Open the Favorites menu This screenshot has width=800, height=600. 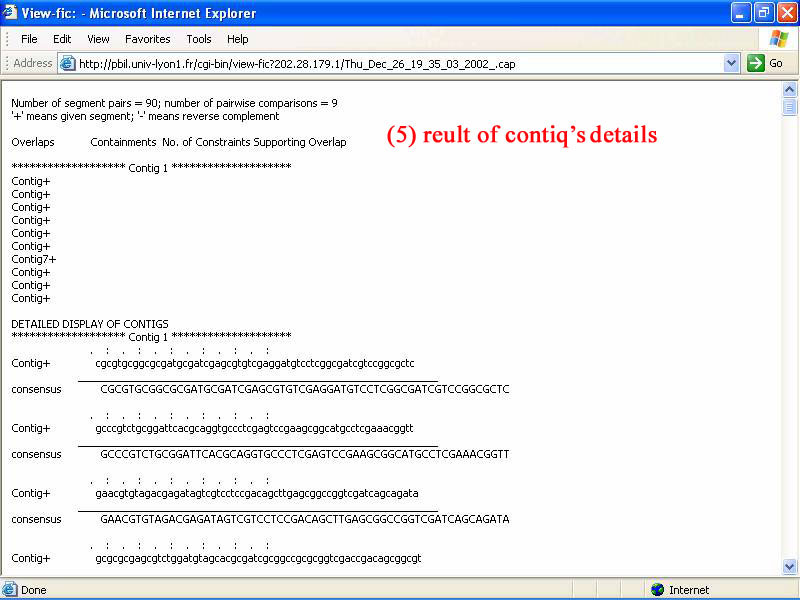147,39
